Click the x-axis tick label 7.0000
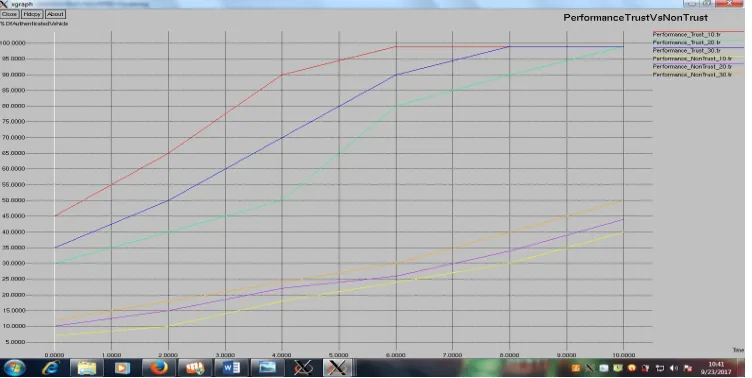 [452, 355]
